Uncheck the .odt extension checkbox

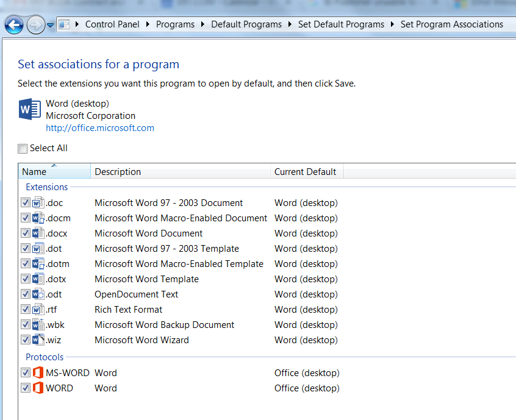pyautogui.click(x=26, y=294)
